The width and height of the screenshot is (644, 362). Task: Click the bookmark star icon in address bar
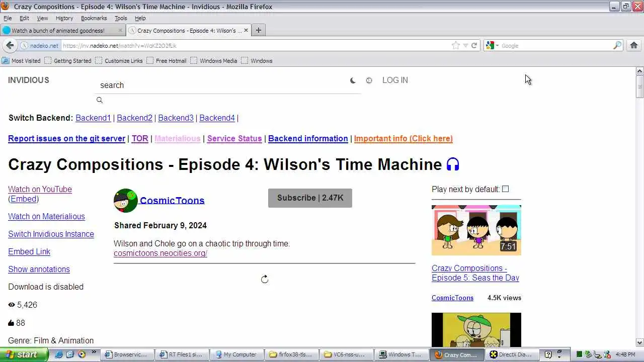click(456, 45)
